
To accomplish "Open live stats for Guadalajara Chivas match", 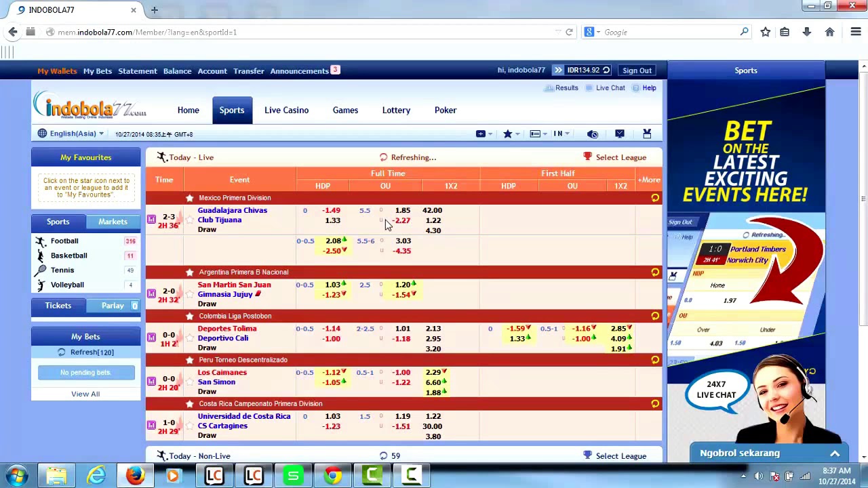I will [151, 219].
